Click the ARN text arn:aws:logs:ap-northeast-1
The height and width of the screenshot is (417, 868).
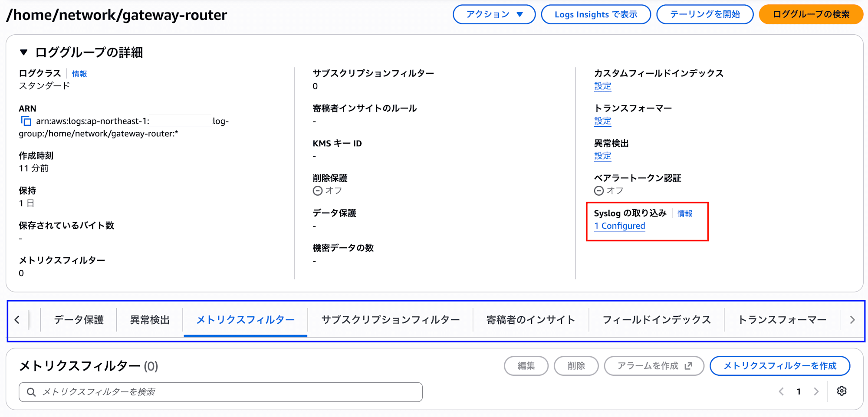[x=92, y=121]
